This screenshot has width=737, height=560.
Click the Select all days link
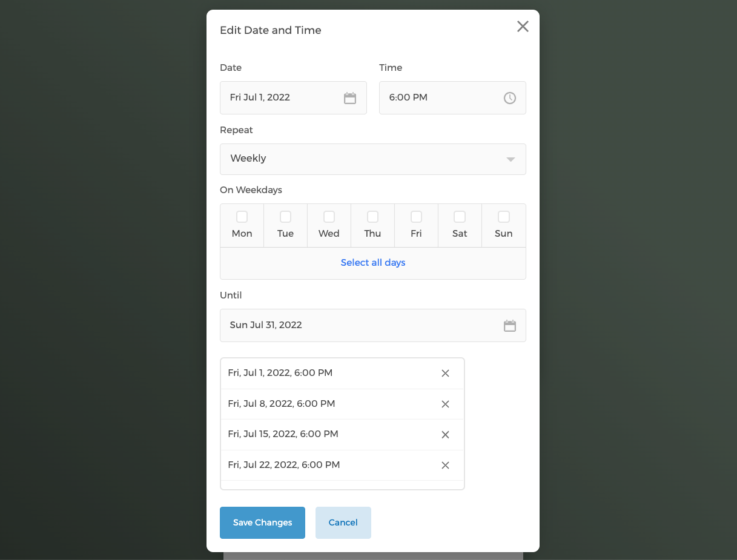pyautogui.click(x=373, y=263)
